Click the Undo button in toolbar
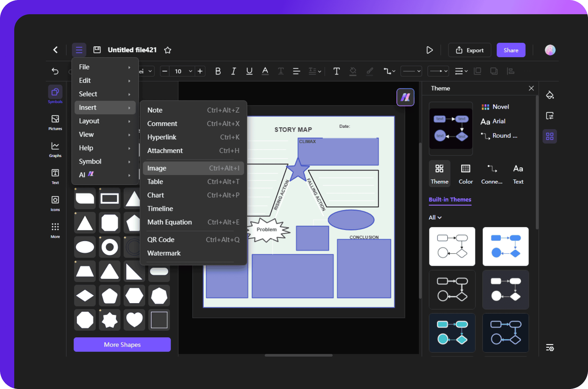 [x=55, y=71]
